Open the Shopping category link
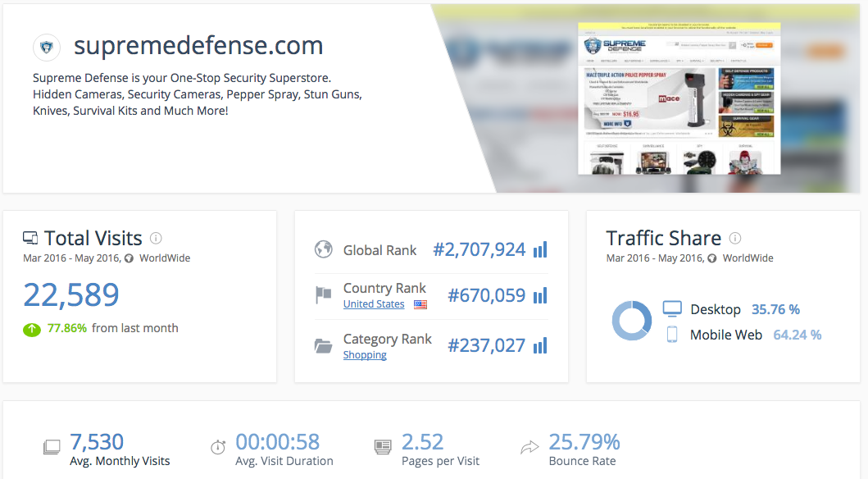The height and width of the screenshot is (479, 868). [x=365, y=355]
